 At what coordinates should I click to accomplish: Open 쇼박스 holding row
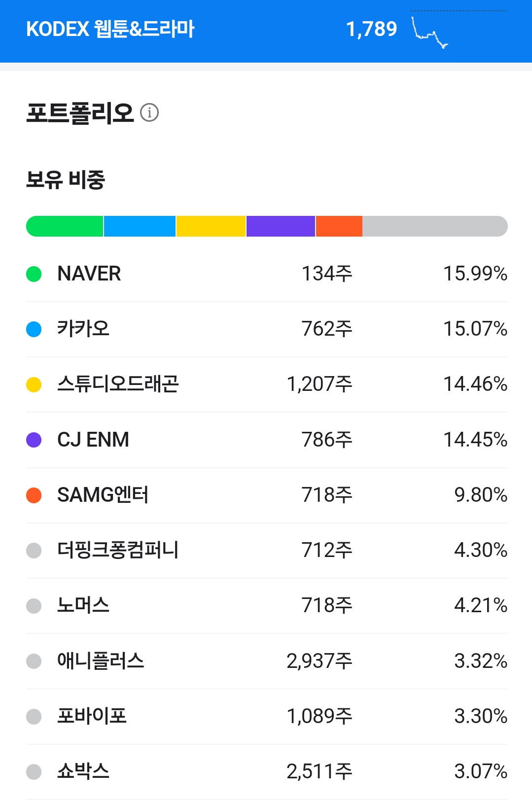coord(267,771)
